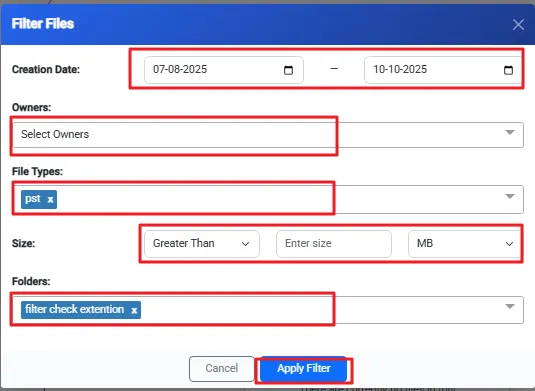Image resolution: width=535 pixels, height=391 pixels.
Task: Select the pst tag label
Action: coord(33,199)
